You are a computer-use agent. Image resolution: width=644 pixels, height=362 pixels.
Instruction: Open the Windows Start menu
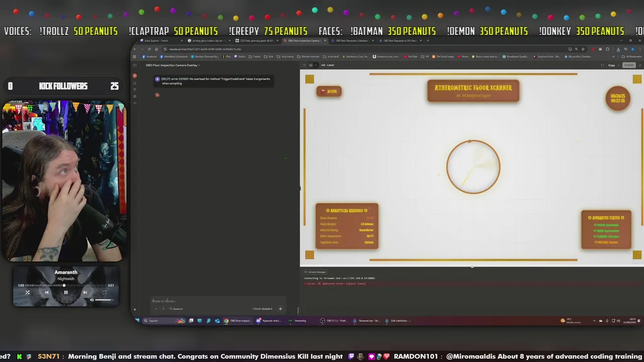pos(137,320)
